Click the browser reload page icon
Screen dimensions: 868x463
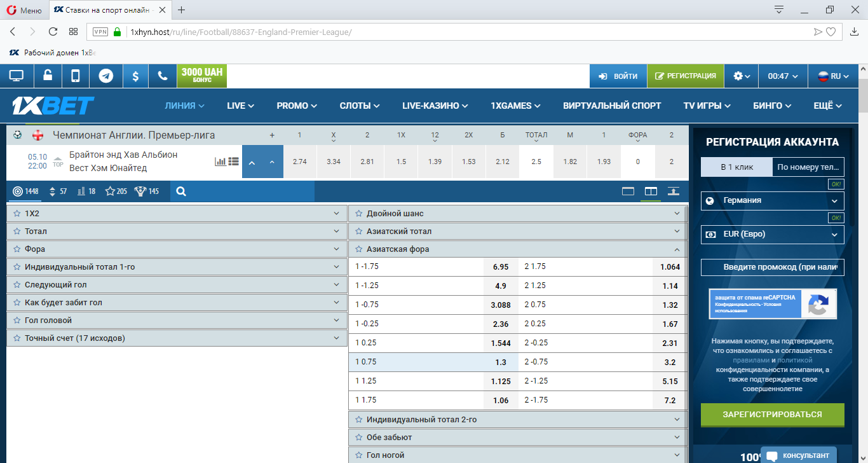click(x=53, y=32)
